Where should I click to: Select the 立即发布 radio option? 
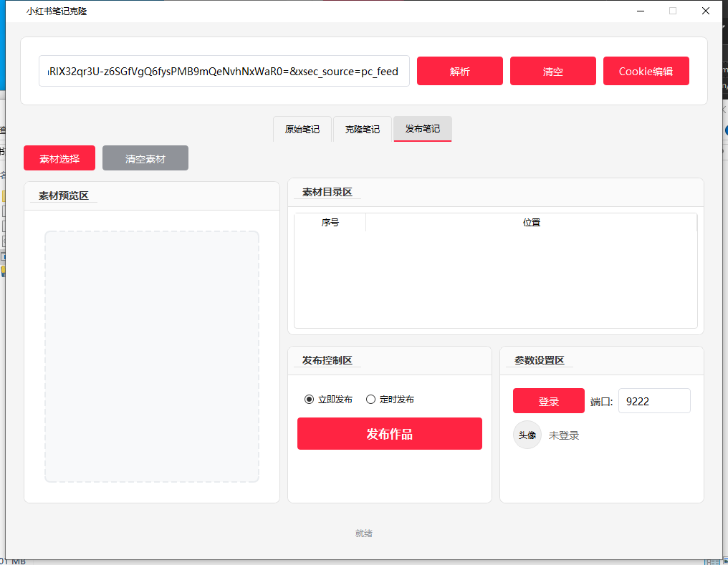point(309,400)
